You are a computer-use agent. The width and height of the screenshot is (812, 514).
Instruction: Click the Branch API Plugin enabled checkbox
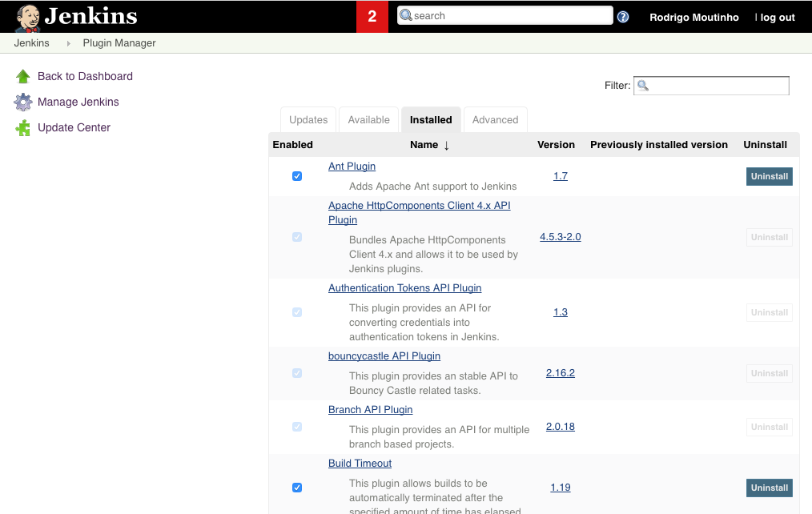[297, 427]
